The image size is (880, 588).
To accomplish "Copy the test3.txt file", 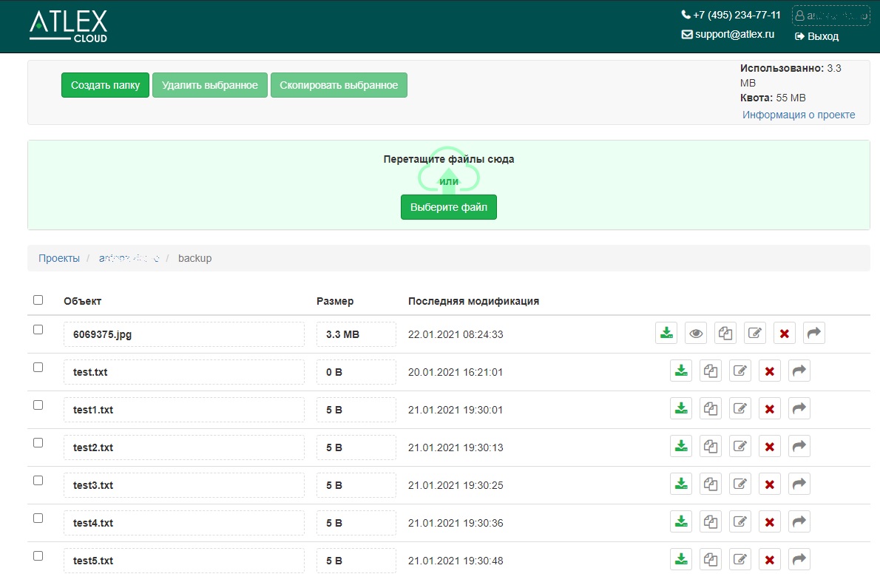I will (711, 484).
